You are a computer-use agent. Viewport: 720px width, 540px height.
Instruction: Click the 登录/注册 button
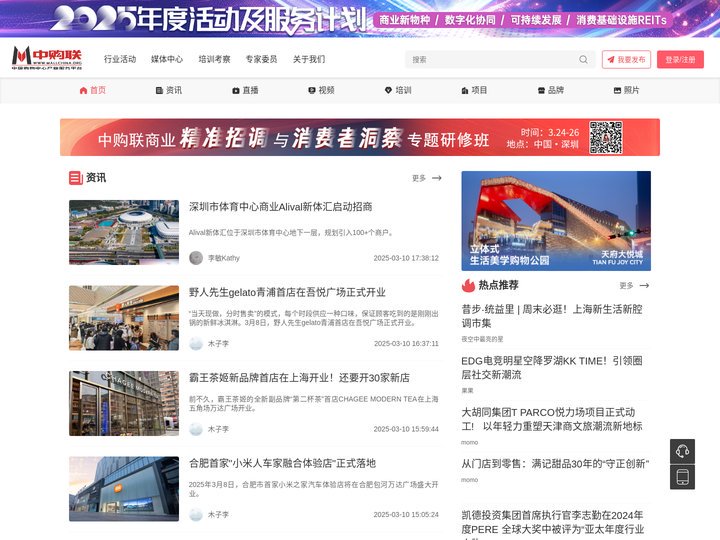tap(681, 60)
